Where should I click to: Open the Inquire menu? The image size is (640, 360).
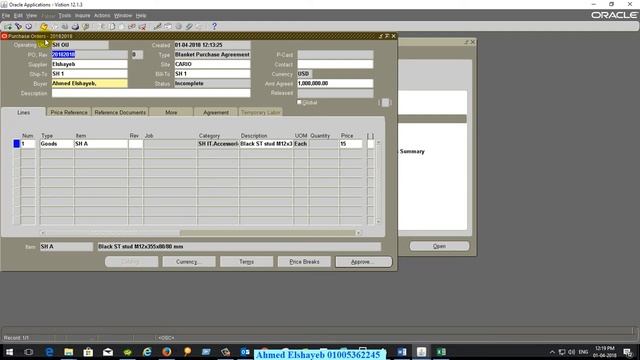82,16
